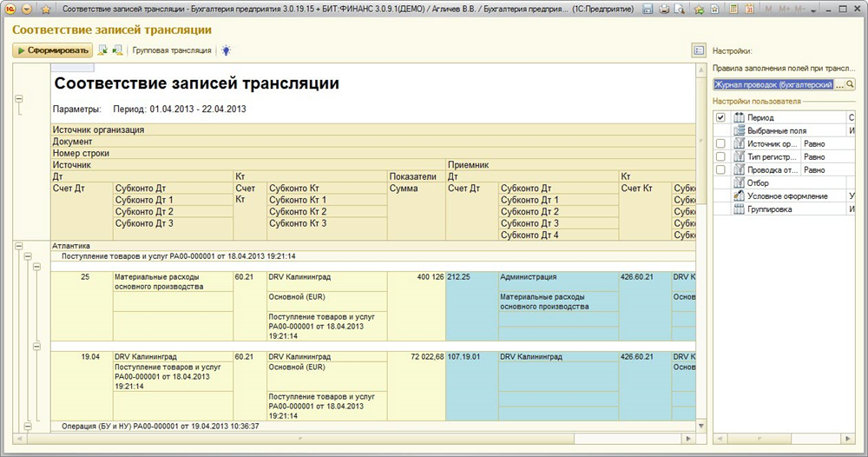
Task: Toggle the settings panel icon beside Настройки
Action: (699, 50)
